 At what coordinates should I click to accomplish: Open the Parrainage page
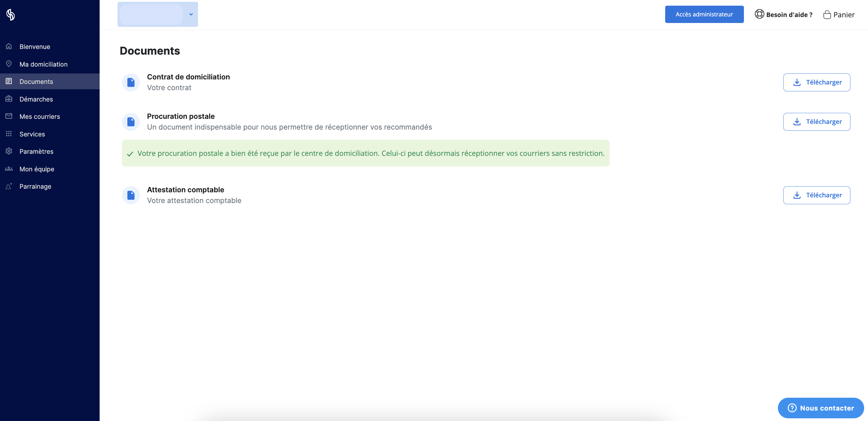click(50, 186)
